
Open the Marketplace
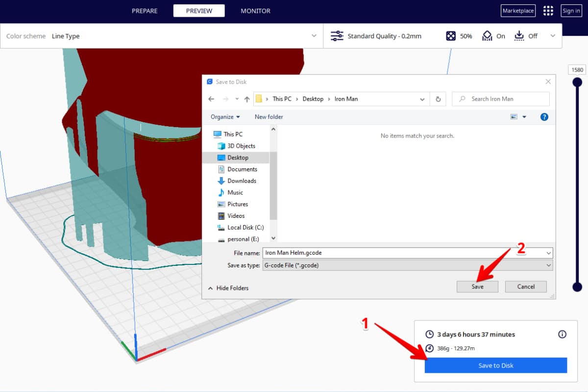[x=518, y=11]
